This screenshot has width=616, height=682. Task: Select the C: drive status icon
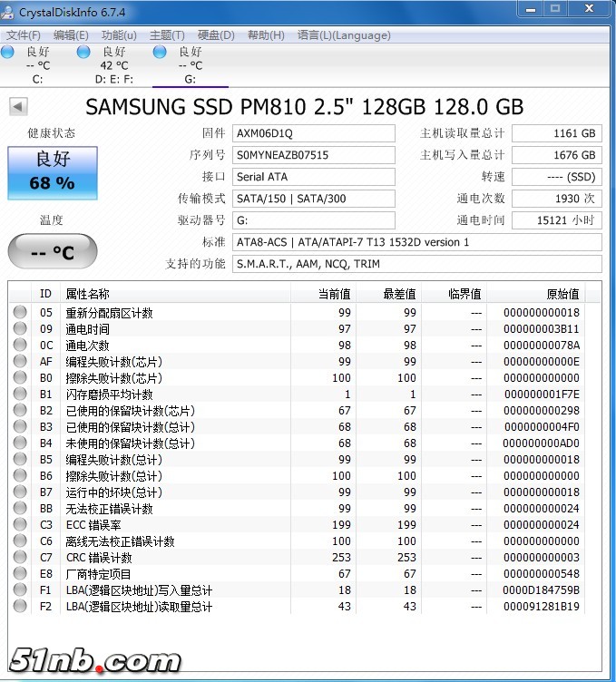click(8, 53)
